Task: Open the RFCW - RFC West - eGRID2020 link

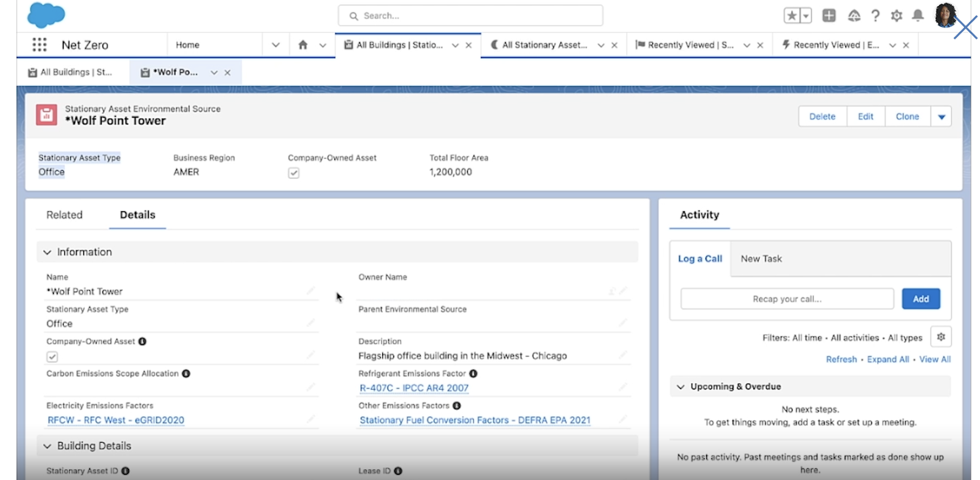Action: 116,420
